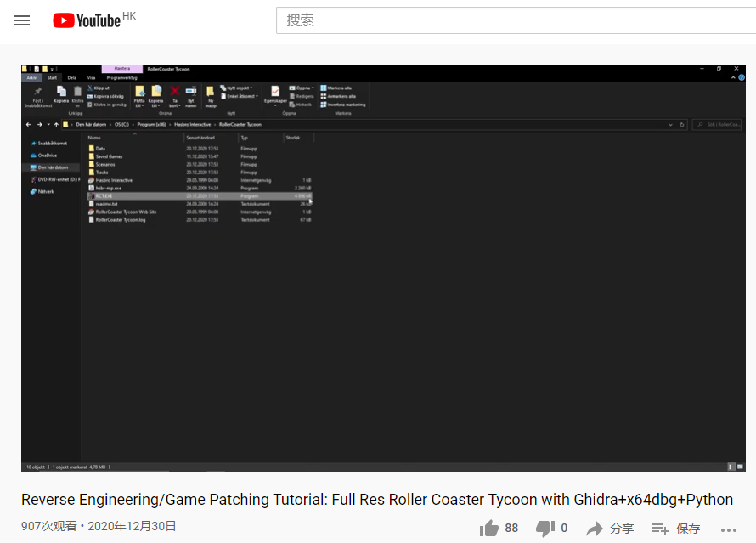Click Programverktyg tab in the video's Explorer
756x543 pixels.
(x=122, y=77)
